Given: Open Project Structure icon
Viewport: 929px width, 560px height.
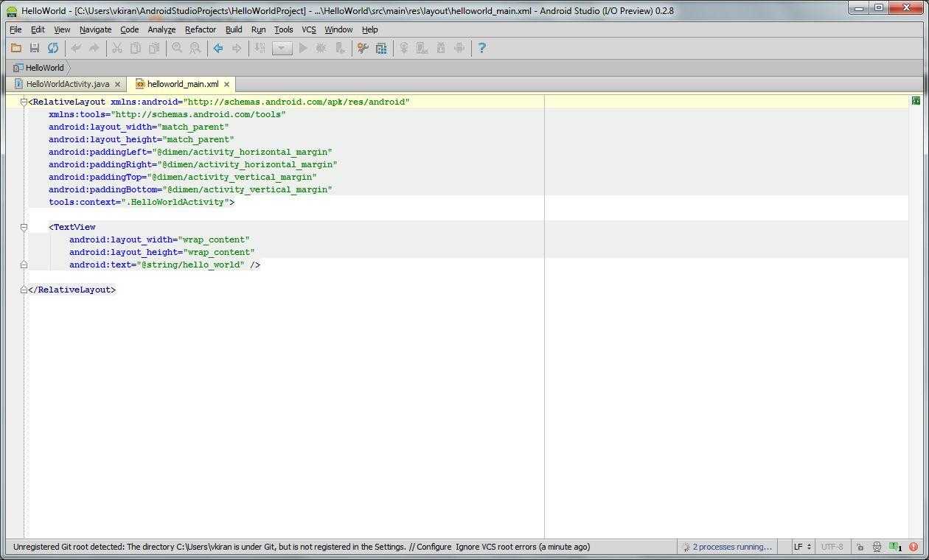Looking at the screenshot, I should tap(381, 48).
